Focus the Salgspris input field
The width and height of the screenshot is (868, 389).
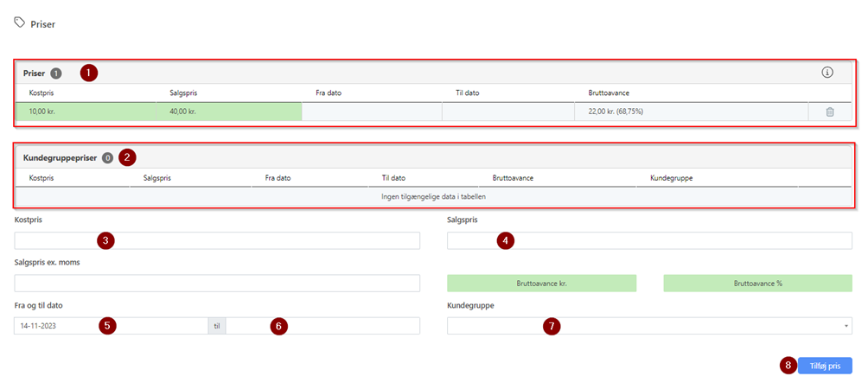648,241
